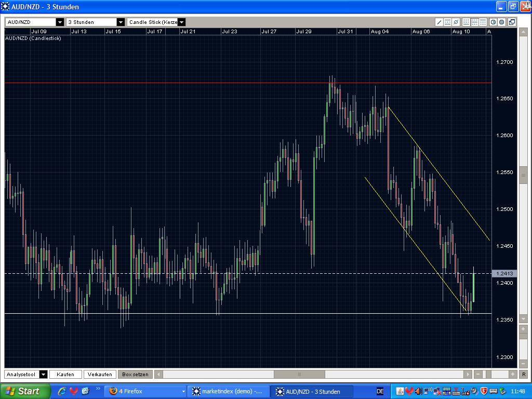Click the 1.2413 current price label
The height and width of the screenshot is (399, 532).
[504, 273]
